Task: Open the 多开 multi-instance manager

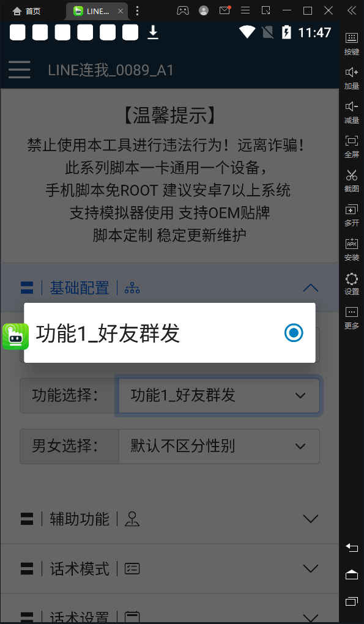Action: [x=351, y=215]
